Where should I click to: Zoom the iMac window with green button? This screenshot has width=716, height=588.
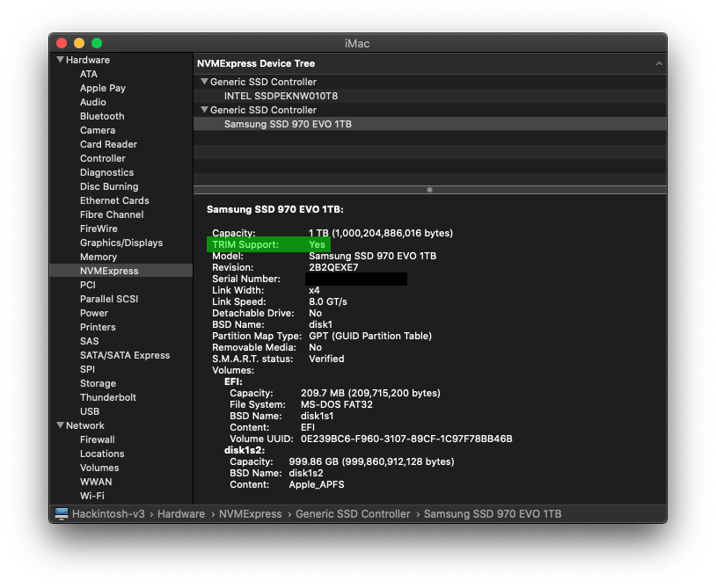97,43
